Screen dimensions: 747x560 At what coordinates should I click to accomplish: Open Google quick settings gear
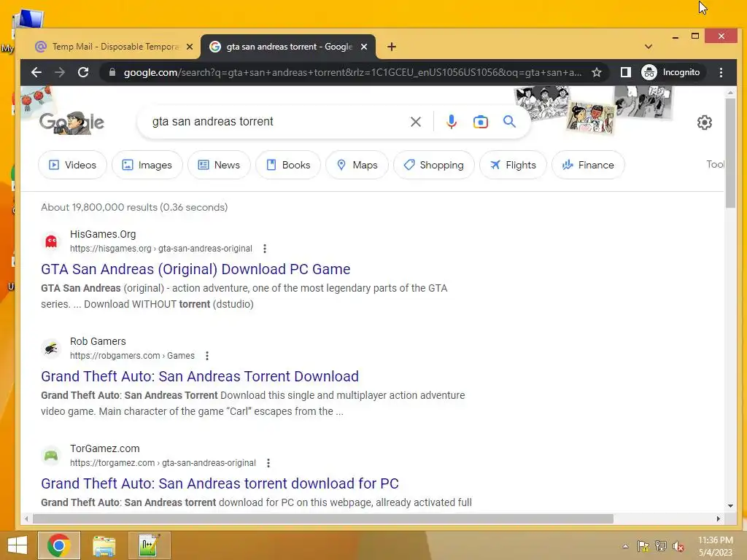tap(704, 122)
